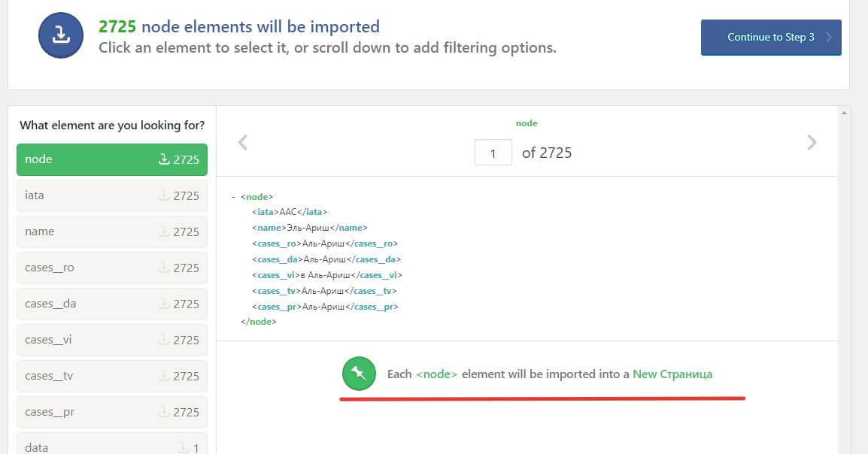Click download icon in node row
Screen dimensions: 868x454
coord(164,159)
